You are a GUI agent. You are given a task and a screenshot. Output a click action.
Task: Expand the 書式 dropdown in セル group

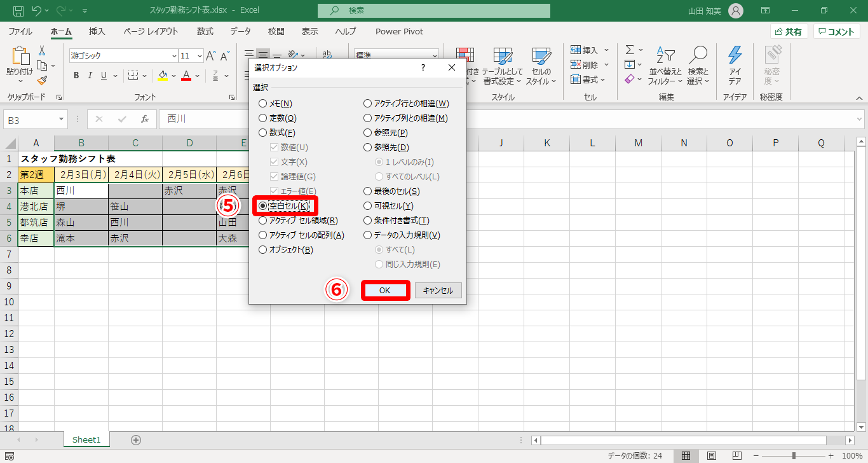603,79
